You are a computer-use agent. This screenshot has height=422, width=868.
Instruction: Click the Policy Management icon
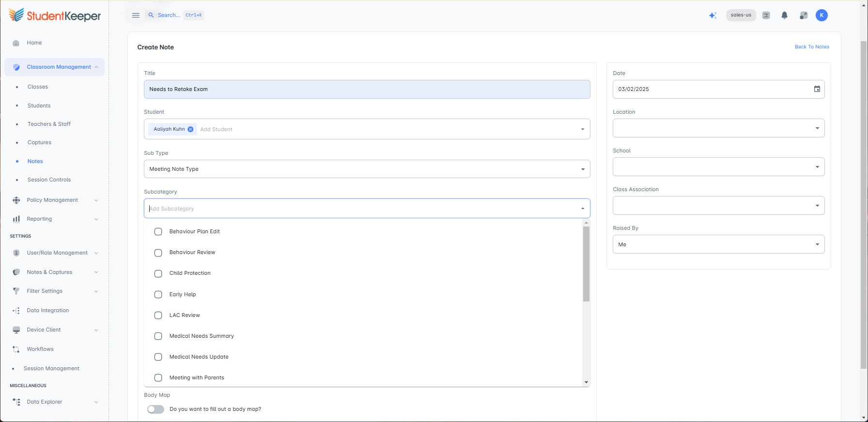(x=16, y=200)
